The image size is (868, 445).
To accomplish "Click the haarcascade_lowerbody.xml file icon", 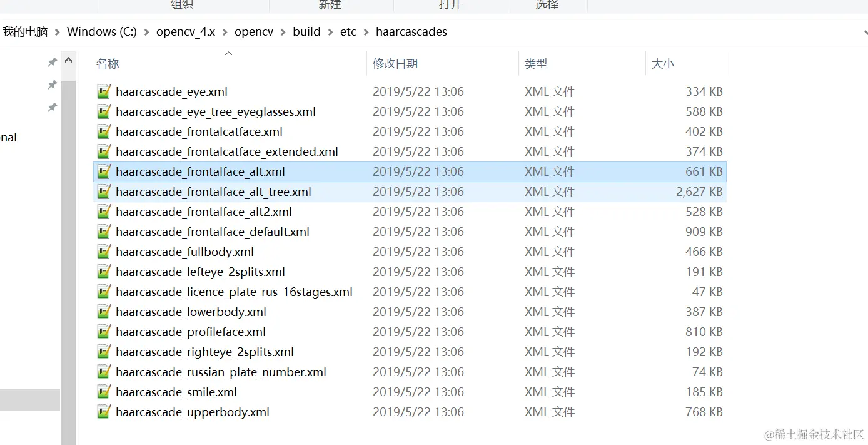I will pos(104,312).
